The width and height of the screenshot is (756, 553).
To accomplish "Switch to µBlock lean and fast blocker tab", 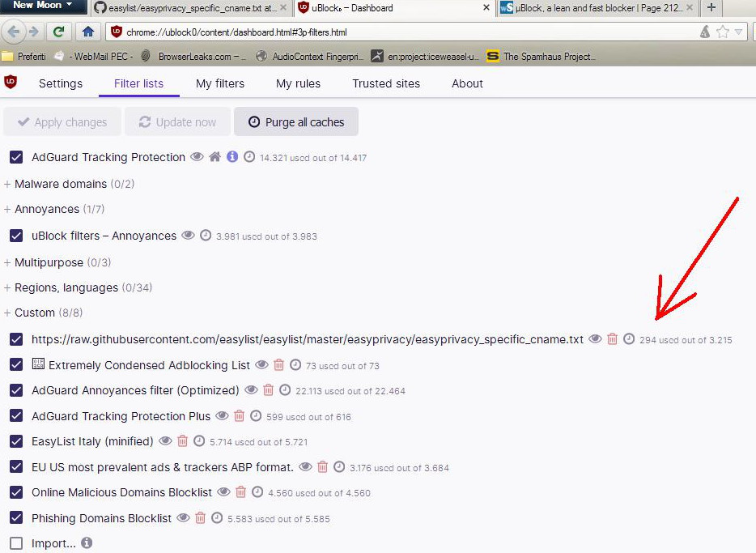I will tap(598, 8).
